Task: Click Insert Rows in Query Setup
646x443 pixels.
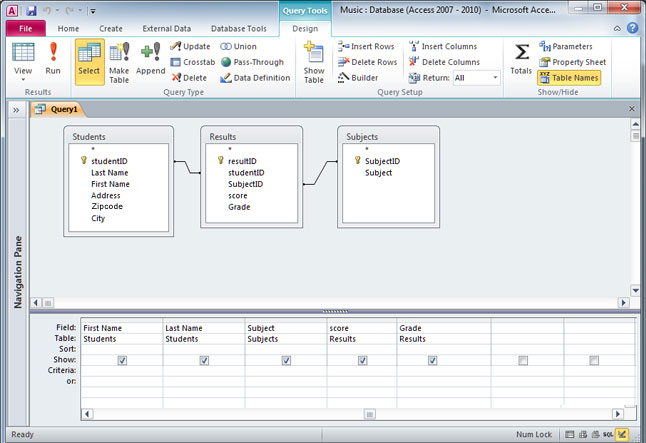Action: [x=366, y=46]
